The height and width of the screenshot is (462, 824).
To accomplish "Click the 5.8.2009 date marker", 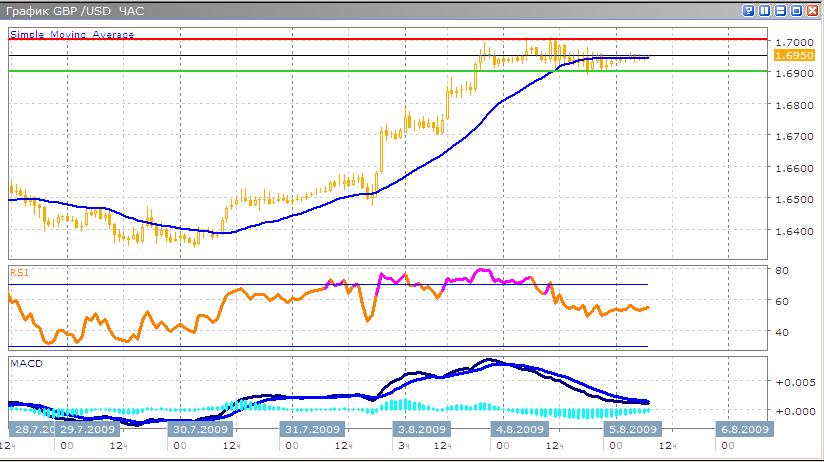I will 633,428.
